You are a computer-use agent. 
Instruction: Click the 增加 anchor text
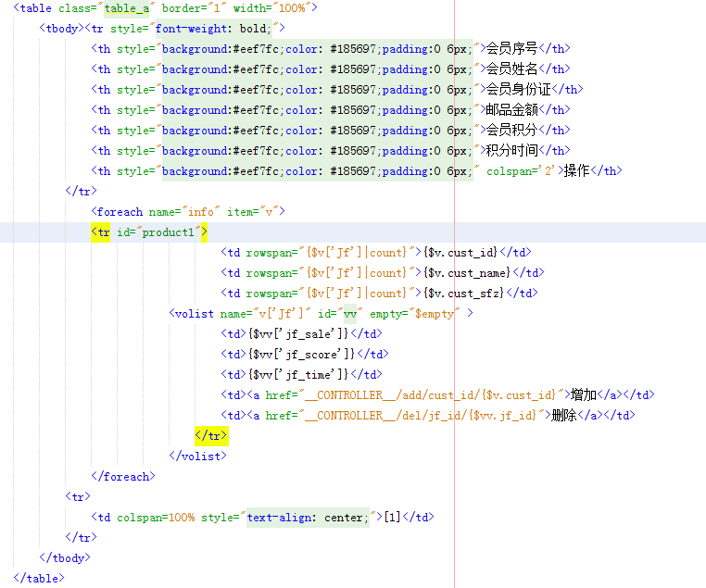584,395
